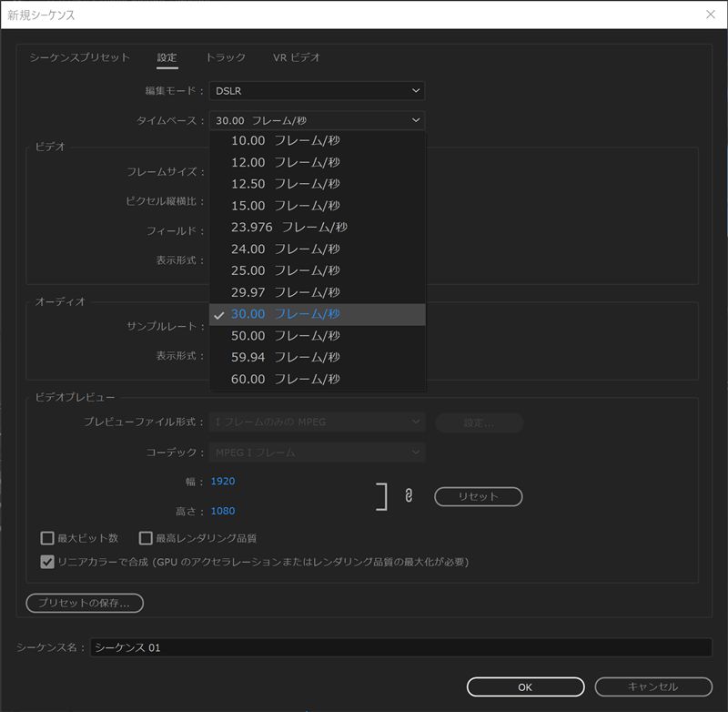728x712 pixels.
Task: Toggle the リニアカラーで合成 checkbox
Action: [x=48, y=562]
